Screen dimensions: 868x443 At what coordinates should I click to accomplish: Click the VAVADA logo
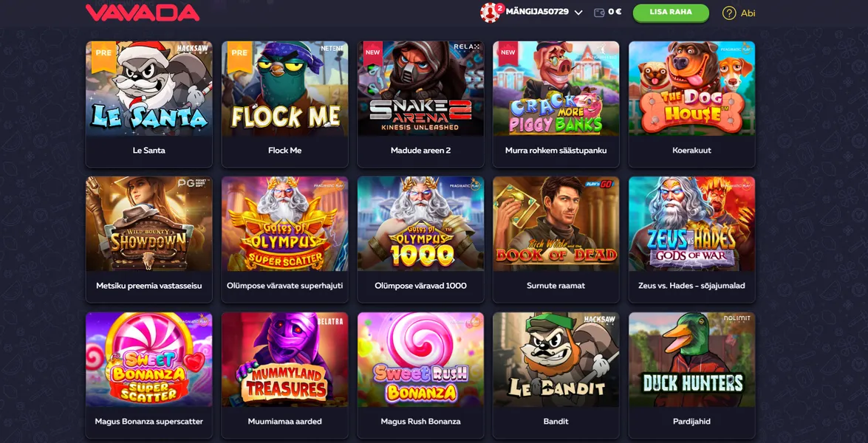(x=143, y=12)
